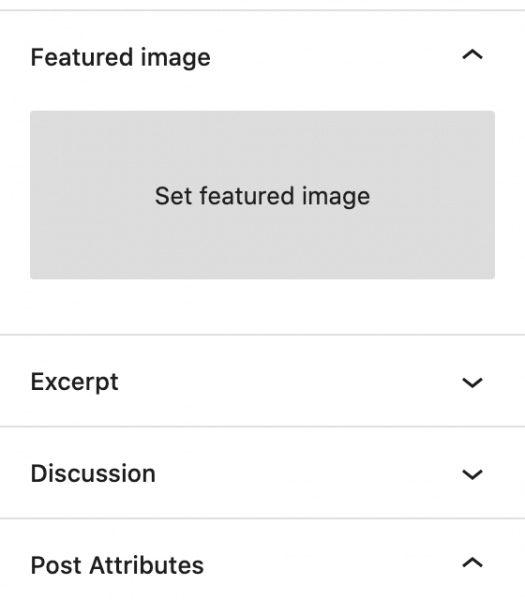The height and width of the screenshot is (600, 525).
Task: Select the 'Set featured image' text label
Action: point(262,197)
